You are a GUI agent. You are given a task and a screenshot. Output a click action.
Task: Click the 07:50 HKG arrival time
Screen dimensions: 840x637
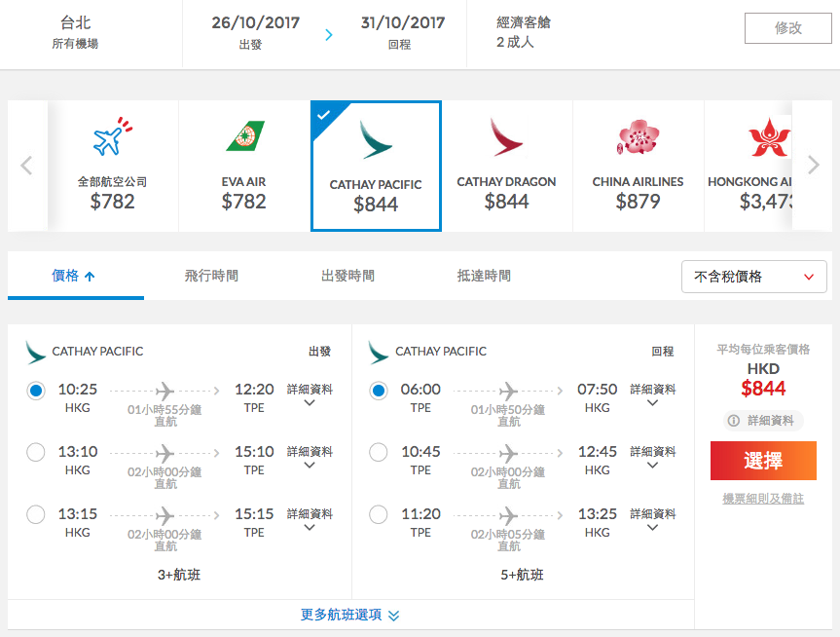click(598, 390)
